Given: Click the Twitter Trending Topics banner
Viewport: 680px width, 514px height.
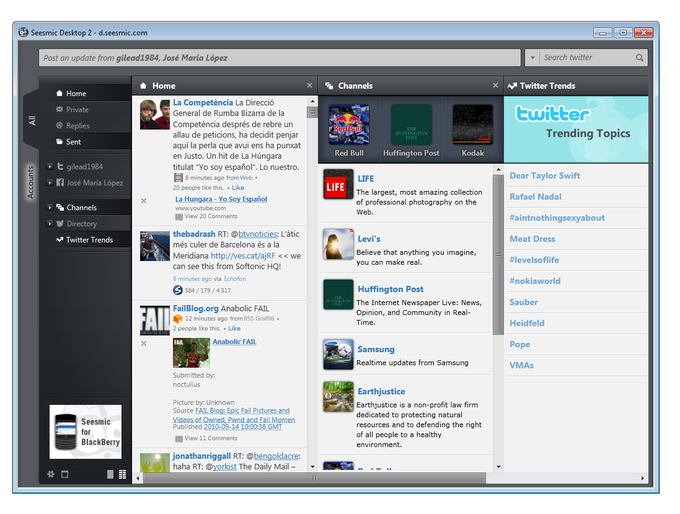Looking at the screenshot, I should tap(576, 129).
